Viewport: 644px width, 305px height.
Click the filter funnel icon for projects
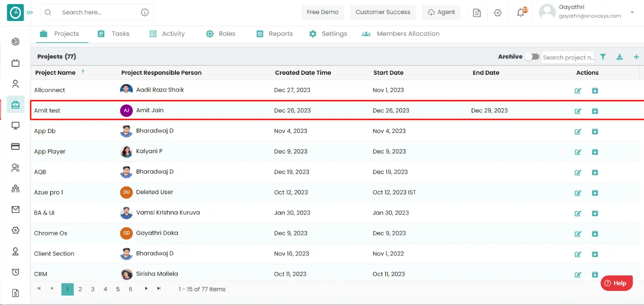click(x=603, y=57)
